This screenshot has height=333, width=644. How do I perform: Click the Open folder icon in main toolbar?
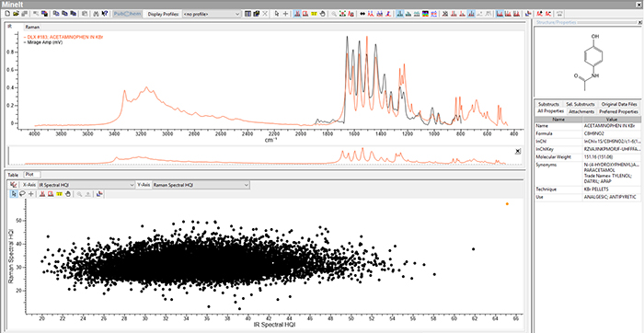pyautogui.click(x=16, y=14)
